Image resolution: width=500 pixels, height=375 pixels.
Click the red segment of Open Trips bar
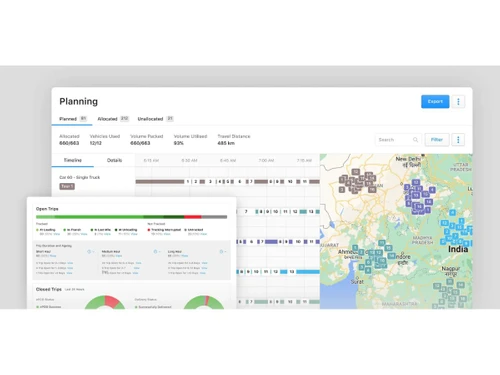click(x=193, y=217)
